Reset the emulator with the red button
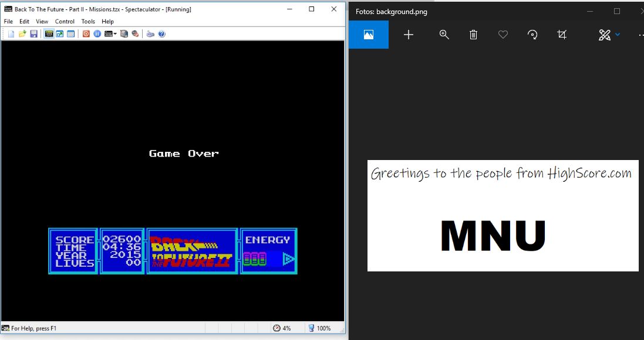 (86, 34)
